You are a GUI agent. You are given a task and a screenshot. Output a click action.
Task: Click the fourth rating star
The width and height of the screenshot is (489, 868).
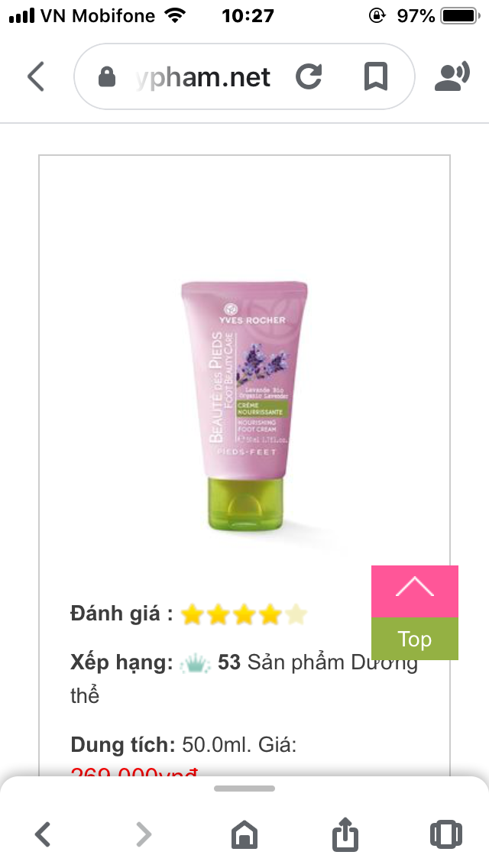click(270, 614)
